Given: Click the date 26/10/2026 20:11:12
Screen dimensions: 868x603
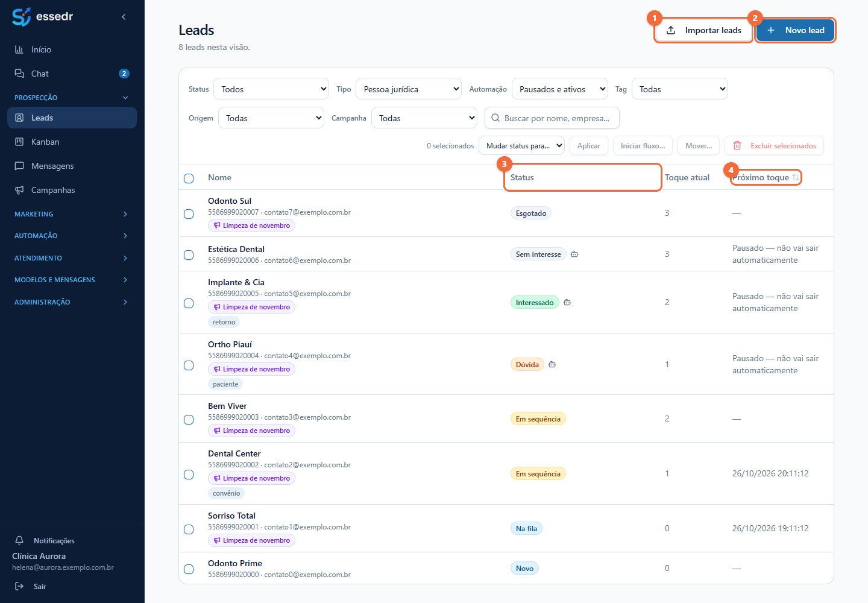Looking at the screenshot, I should pyautogui.click(x=770, y=473).
